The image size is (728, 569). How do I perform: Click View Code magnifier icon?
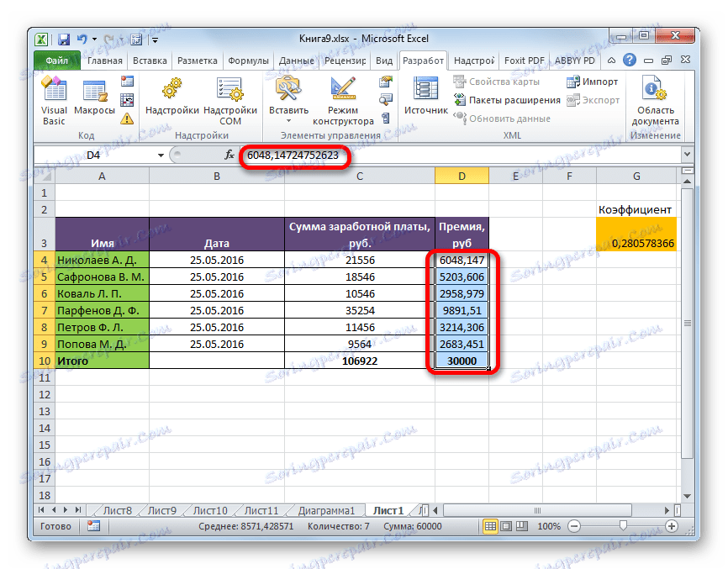pyautogui.click(x=386, y=100)
